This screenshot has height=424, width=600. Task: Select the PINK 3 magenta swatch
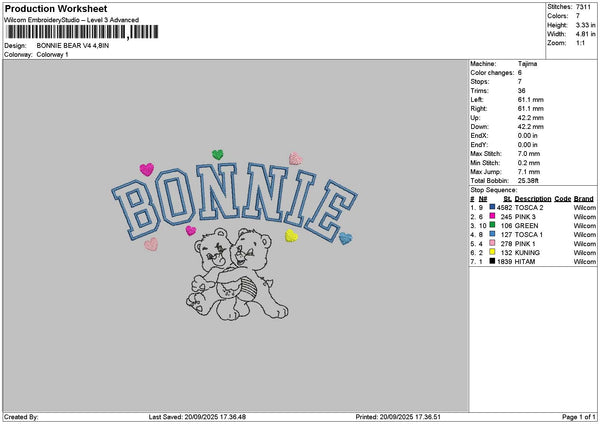point(492,216)
